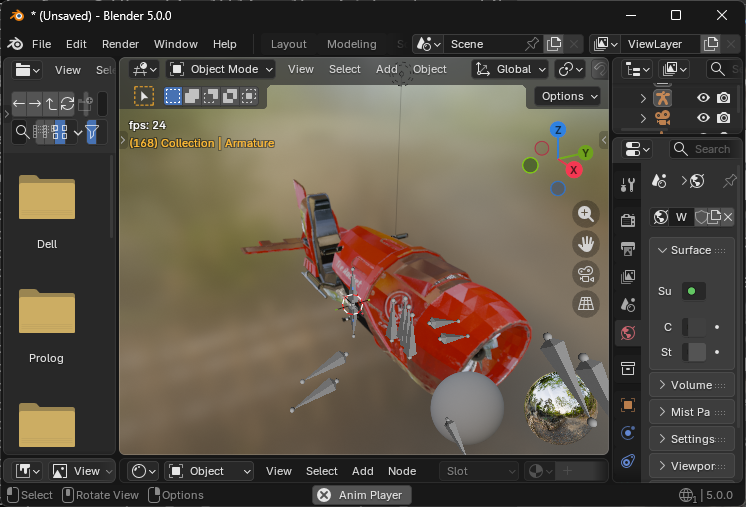This screenshot has height=507, width=746.
Task: Toggle camera view with camera gizmo
Action: click(x=586, y=273)
